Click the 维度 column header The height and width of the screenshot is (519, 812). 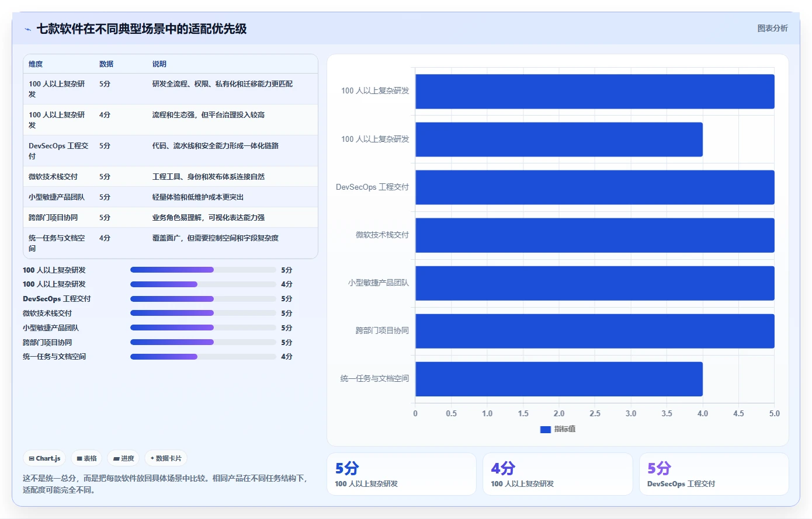coord(36,64)
